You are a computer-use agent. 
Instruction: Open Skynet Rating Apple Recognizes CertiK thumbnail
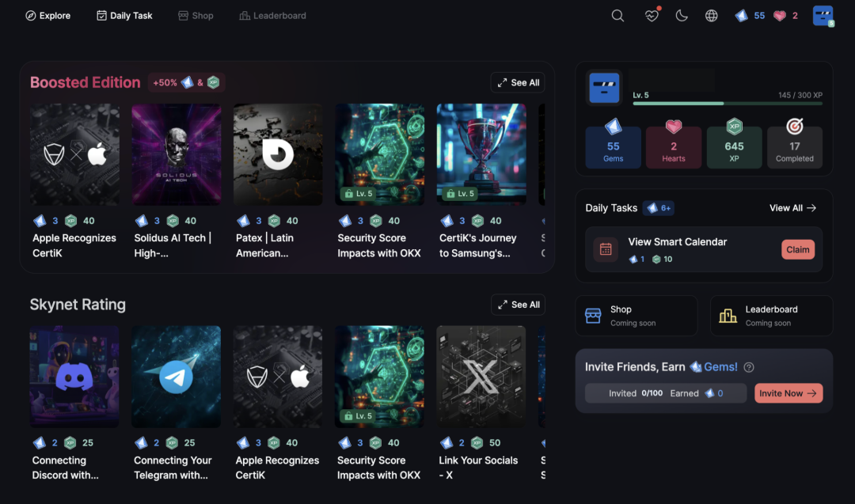[x=278, y=377]
